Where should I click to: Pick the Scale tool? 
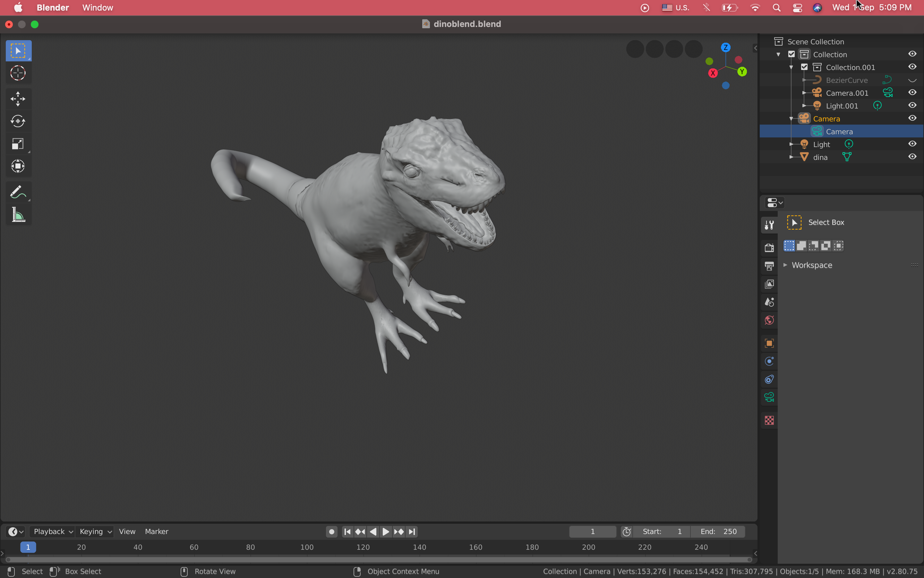point(18,144)
